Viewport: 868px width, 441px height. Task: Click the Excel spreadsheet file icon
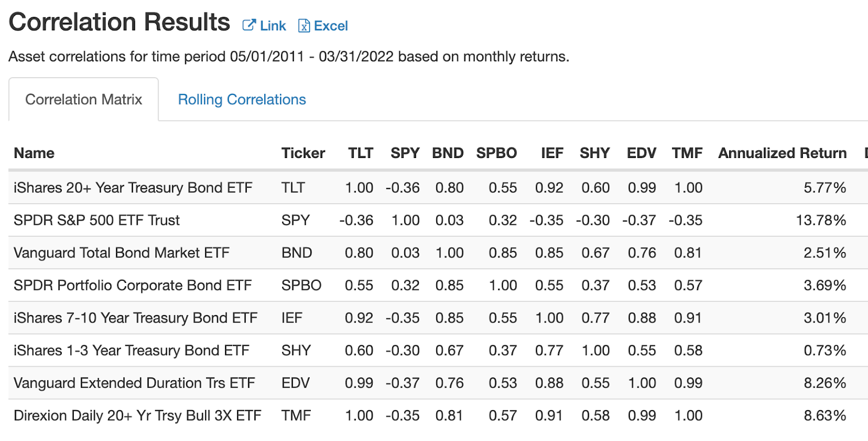pyautogui.click(x=304, y=26)
